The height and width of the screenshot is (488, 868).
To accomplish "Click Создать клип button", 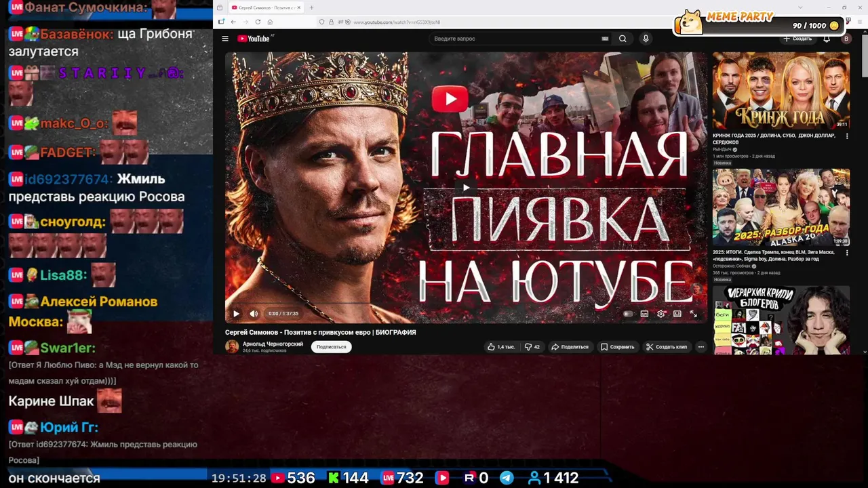I will coord(667,347).
